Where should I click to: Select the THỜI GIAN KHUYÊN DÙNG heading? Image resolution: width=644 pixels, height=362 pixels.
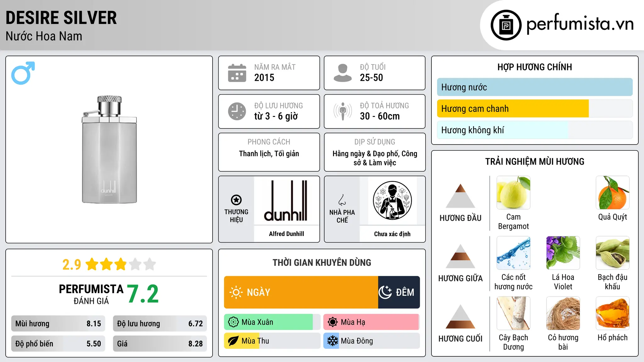point(322,262)
